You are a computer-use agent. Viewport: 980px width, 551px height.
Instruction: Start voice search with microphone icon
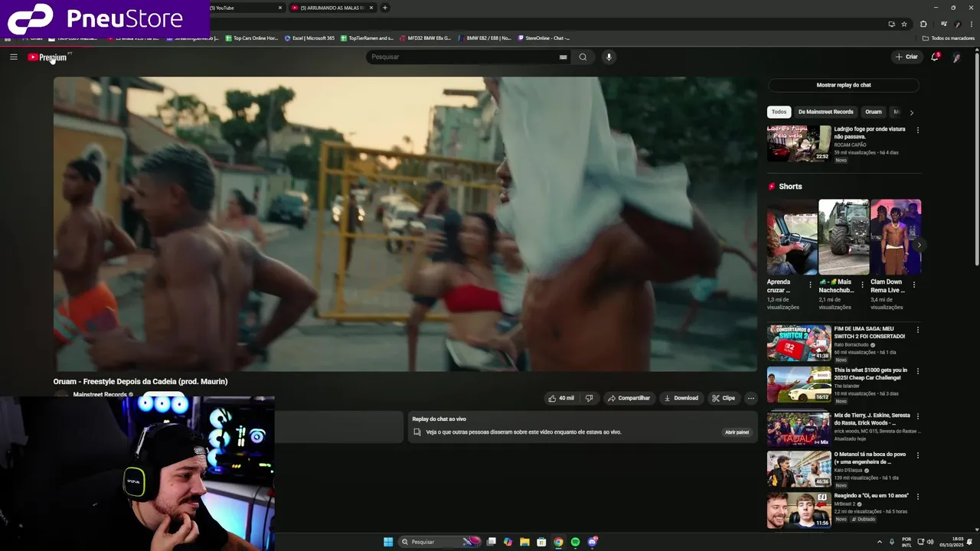pos(609,57)
